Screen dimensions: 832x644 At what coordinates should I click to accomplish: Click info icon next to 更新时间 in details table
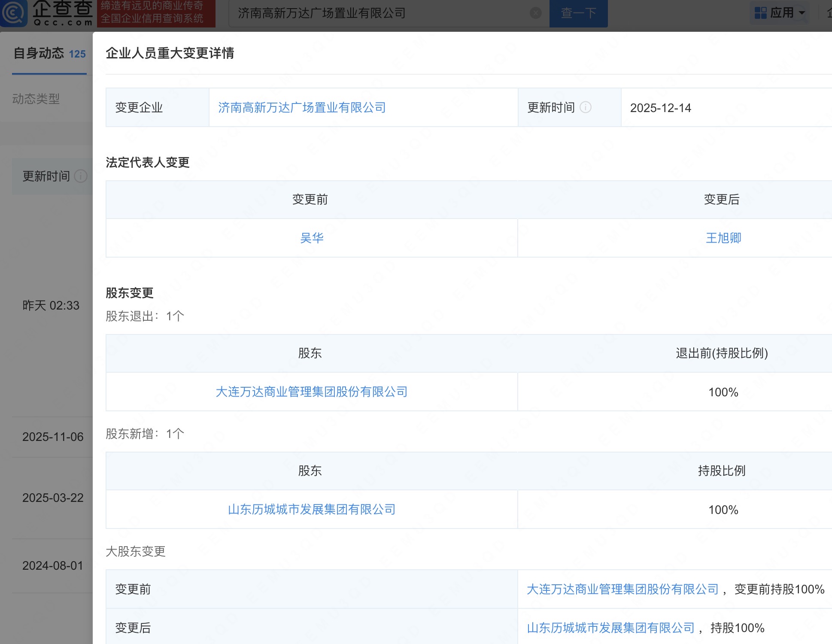tap(586, 107)
